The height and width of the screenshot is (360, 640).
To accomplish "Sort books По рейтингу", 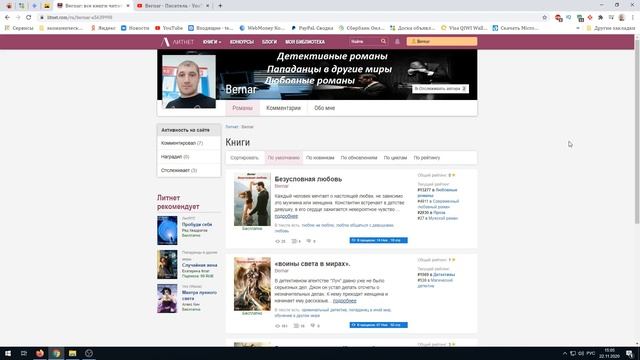I will point(427,158).
